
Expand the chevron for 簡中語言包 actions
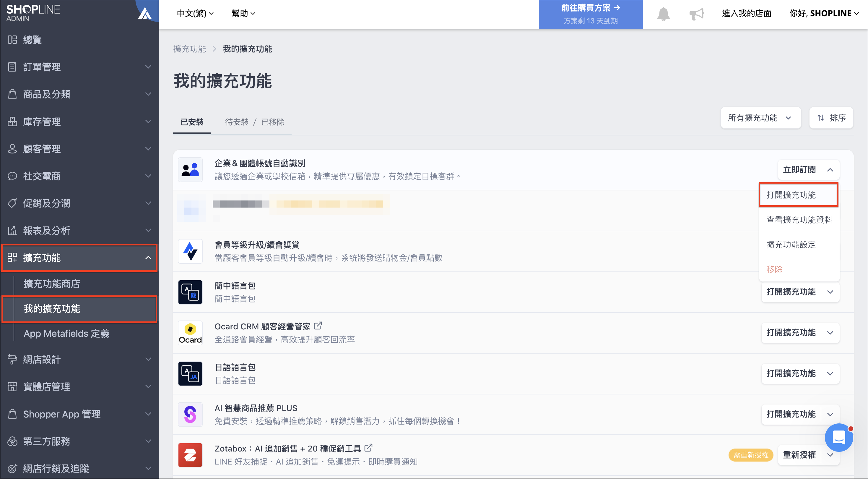click(x=830, y=292)
